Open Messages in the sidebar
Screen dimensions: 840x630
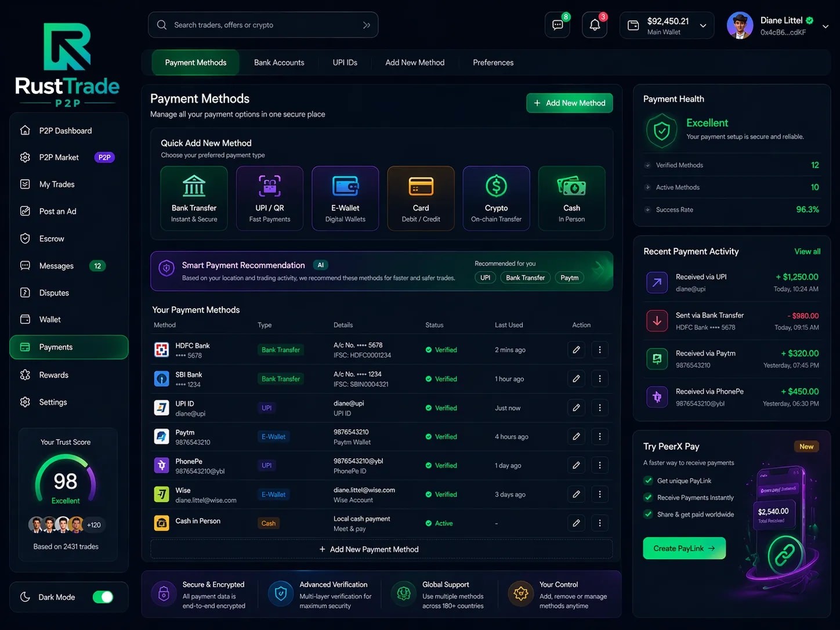68,266
